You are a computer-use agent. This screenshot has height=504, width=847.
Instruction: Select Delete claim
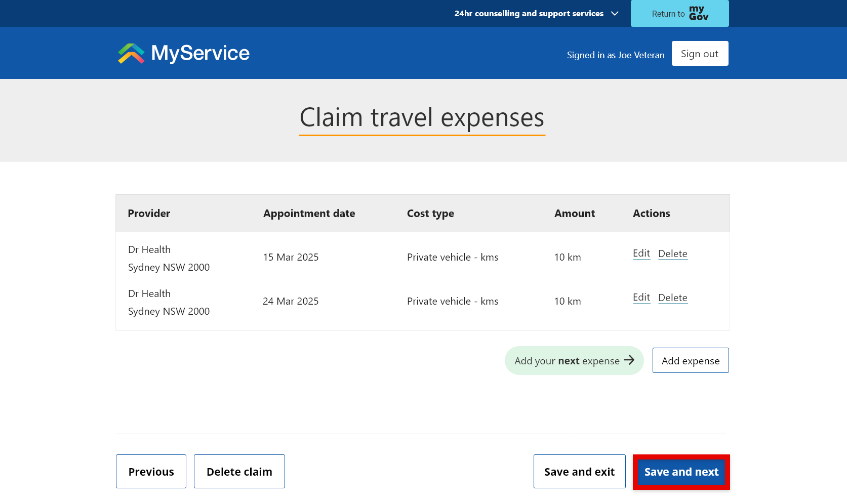pyautogui.click(x=239, y=471)
